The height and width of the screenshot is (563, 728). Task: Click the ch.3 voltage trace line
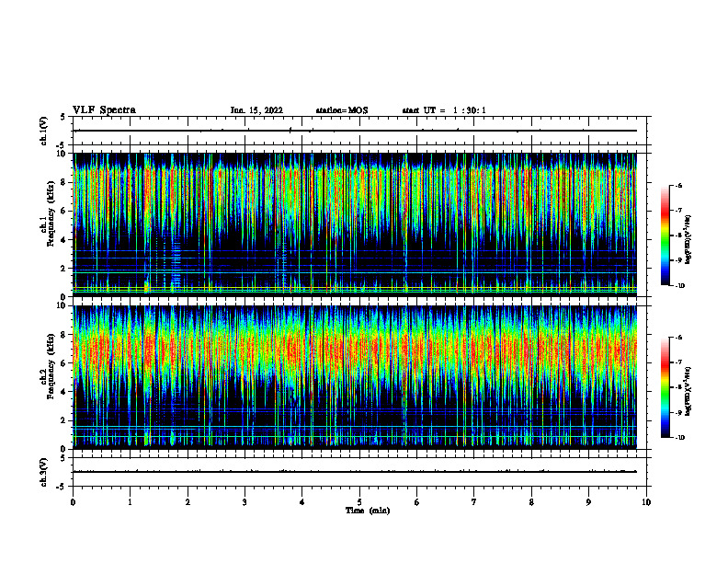355,472
